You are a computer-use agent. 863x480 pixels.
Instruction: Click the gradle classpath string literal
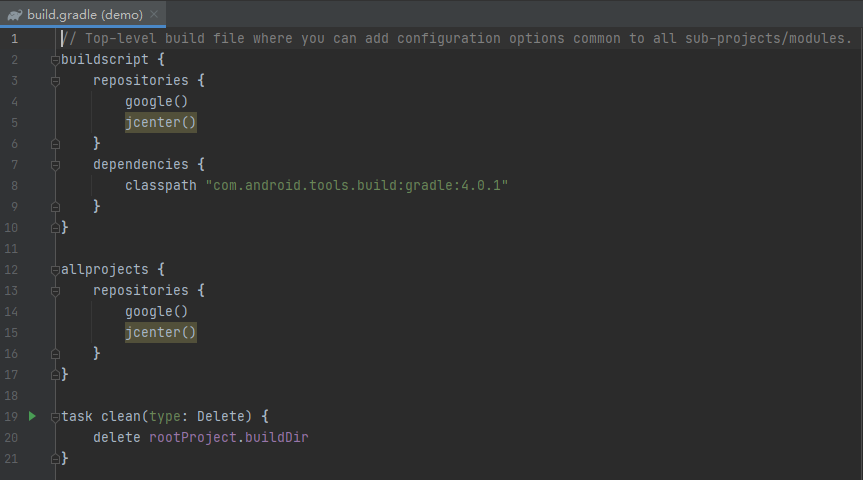point(357,186)
